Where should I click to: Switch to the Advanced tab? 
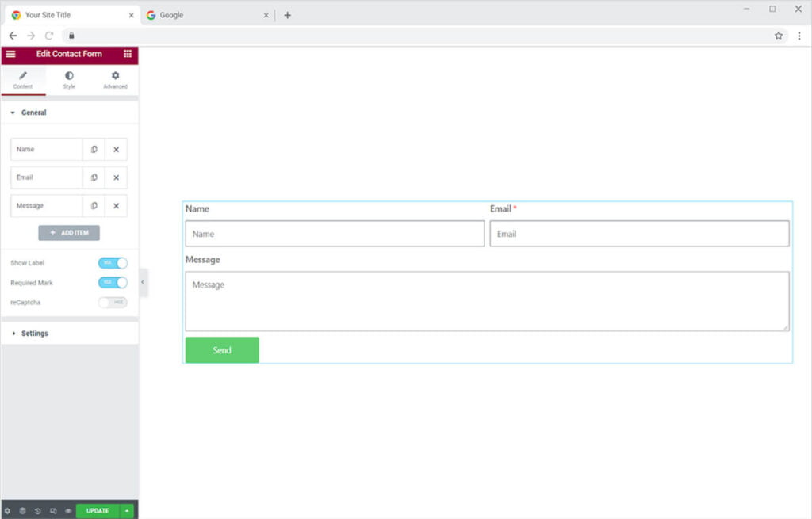[115, 80]
